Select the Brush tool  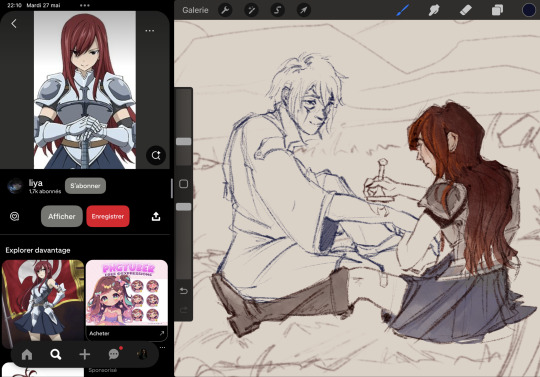click(403, 10)
